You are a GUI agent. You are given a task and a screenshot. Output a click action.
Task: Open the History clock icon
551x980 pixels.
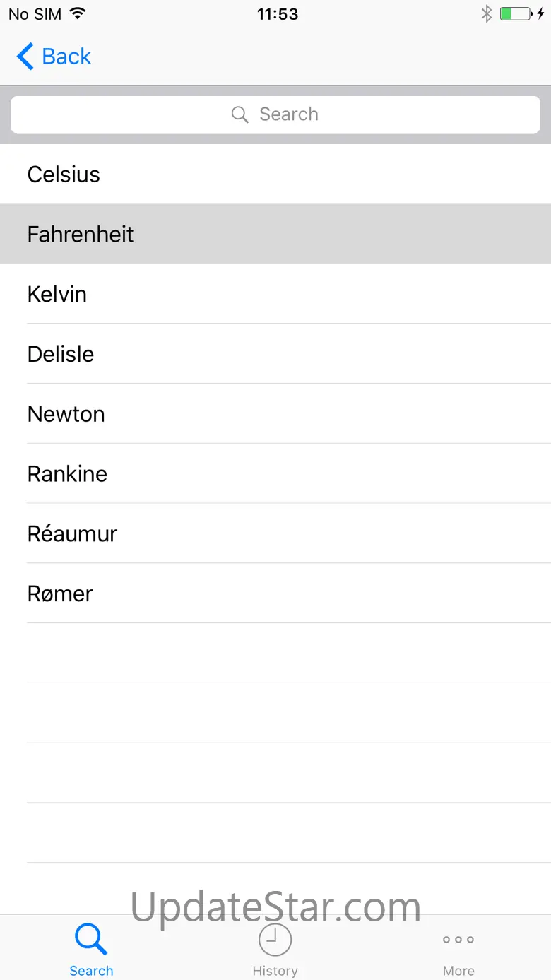(275, 940)
